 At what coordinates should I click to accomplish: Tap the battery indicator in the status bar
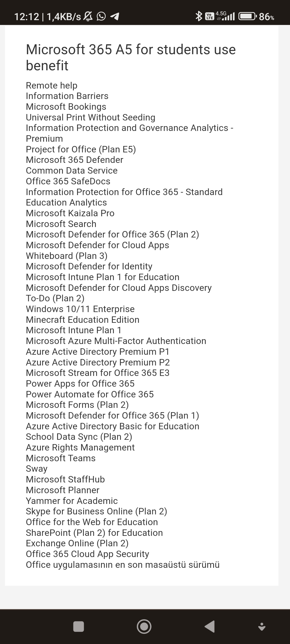tap(257, 17)
